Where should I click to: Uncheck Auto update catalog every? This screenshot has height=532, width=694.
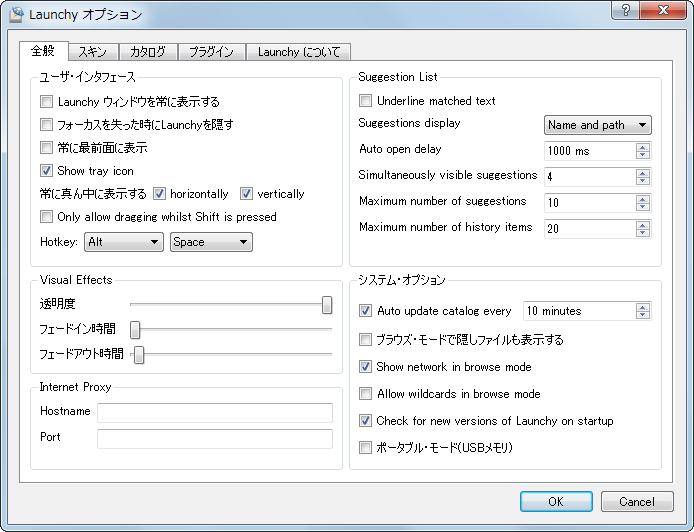coord(365,311)
